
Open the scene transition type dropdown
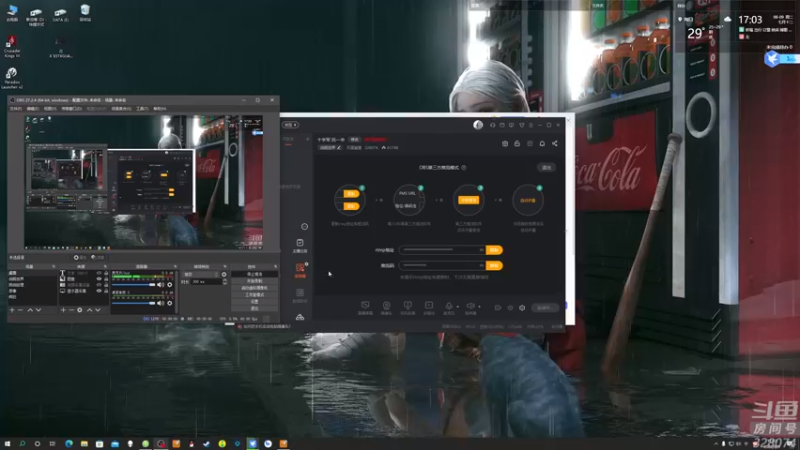(201, 274)
